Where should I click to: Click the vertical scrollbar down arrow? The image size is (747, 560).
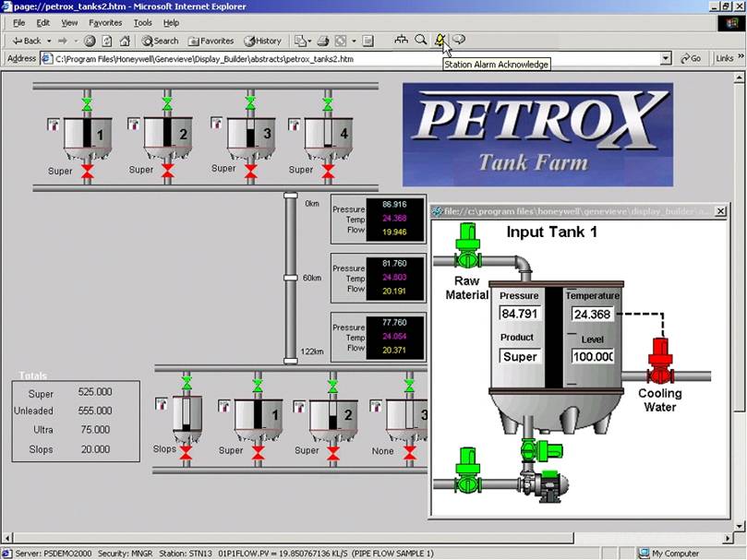[740, 526]
